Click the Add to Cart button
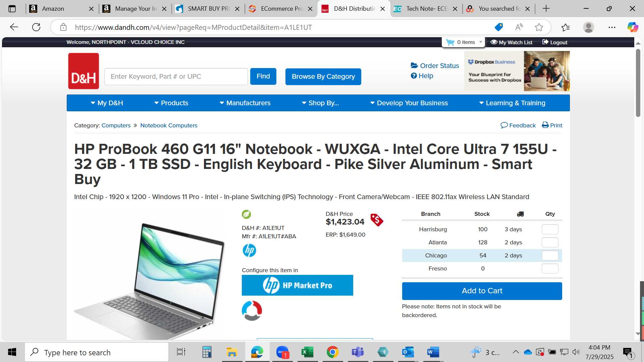The width and height of the screenshot is (644, 362). 482,291
